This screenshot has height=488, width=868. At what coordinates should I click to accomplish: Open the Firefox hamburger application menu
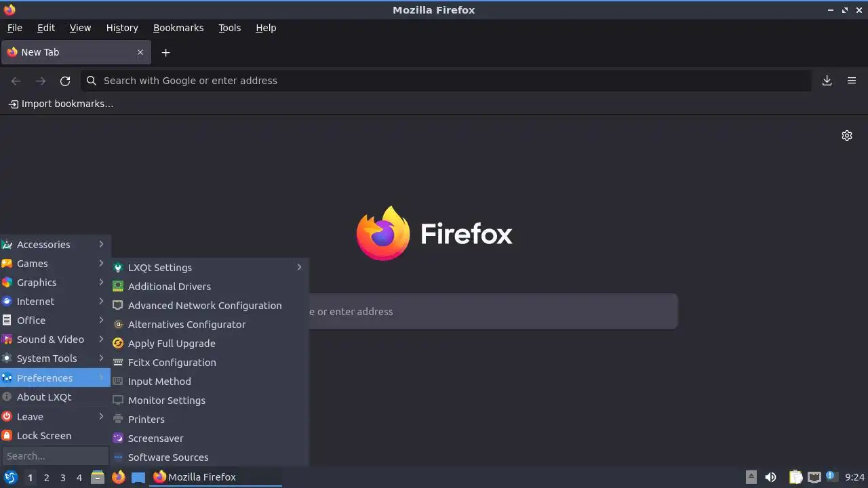(852, 81)
